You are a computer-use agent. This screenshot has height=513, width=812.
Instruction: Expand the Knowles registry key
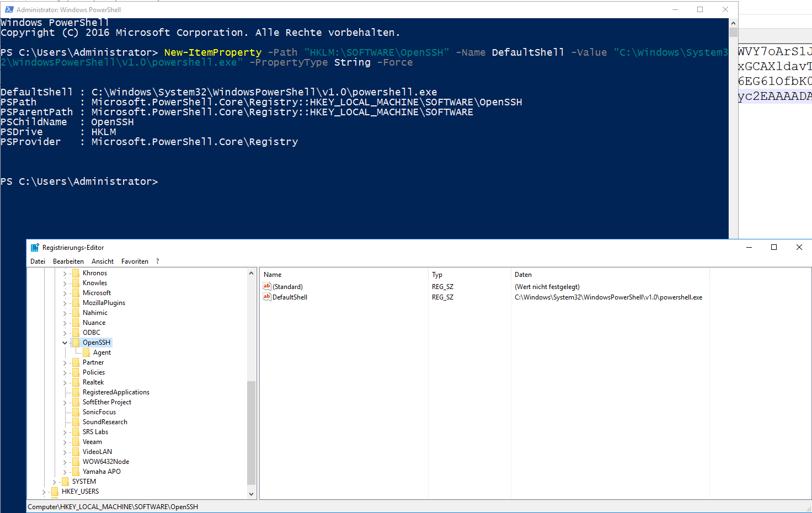[65, 284]
